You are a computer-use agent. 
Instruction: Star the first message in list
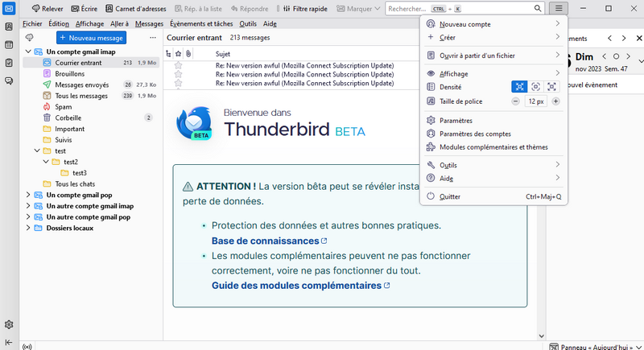[179, 64]
